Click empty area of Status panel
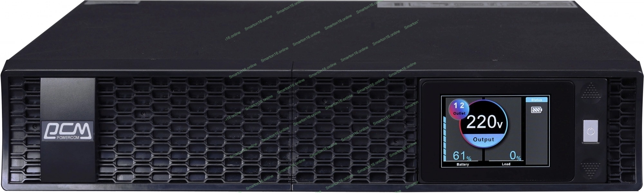This screenshot has width=644, height=193. (536, 142)
